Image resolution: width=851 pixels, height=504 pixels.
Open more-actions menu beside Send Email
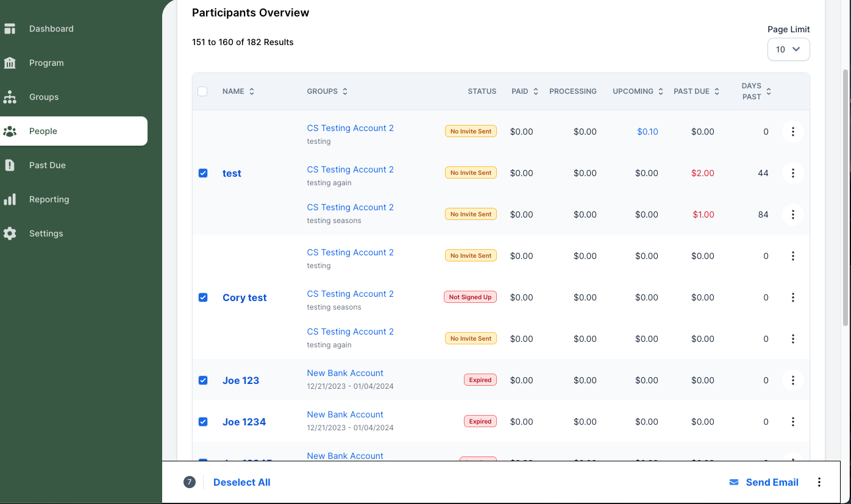(819, 482)
